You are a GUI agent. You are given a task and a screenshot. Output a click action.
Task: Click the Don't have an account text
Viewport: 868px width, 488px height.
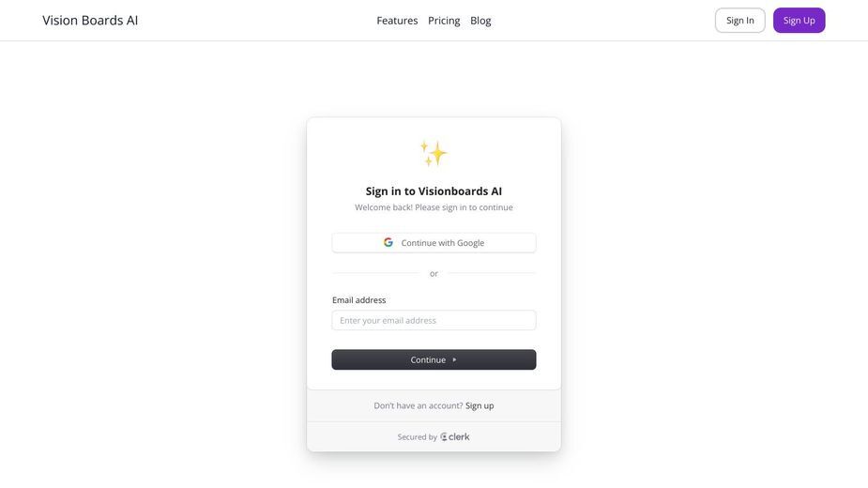[x=419, y=405]
